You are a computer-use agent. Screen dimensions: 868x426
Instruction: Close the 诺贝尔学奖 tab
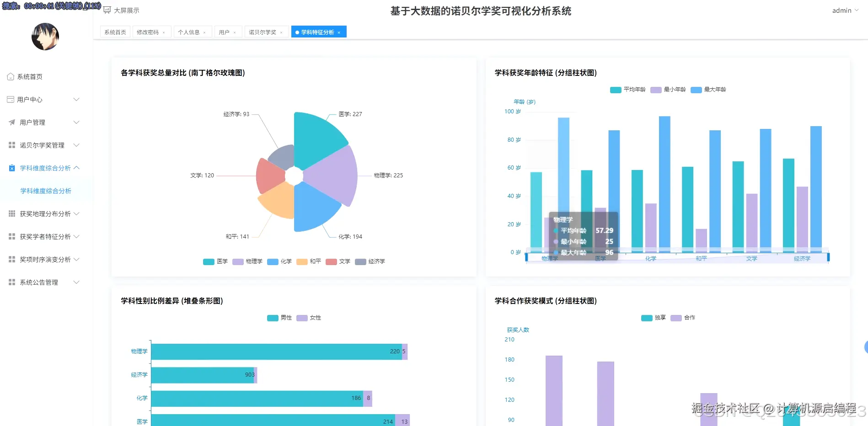pyautogui.click(x=281, y=32)
